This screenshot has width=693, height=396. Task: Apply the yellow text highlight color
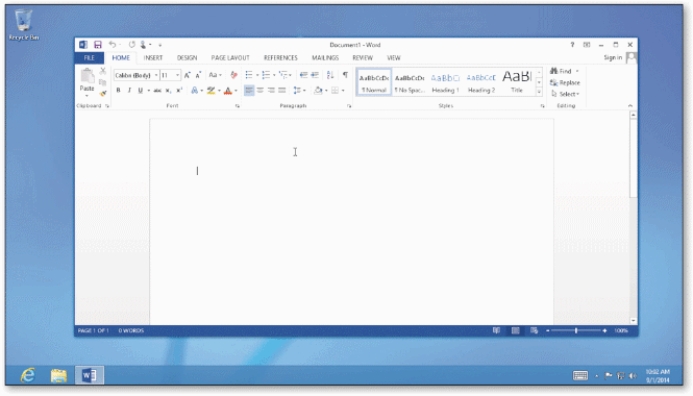click(211, 91)
